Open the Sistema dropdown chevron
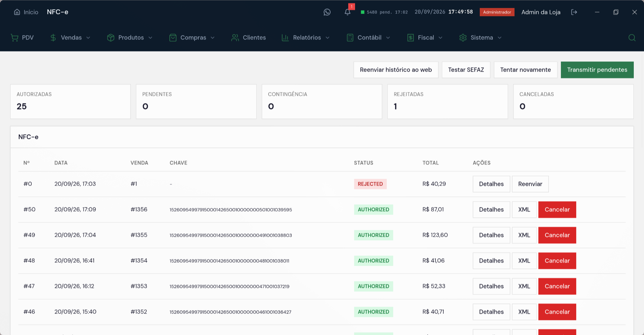This screenshot has width=644, height=335. click(500, 38)
